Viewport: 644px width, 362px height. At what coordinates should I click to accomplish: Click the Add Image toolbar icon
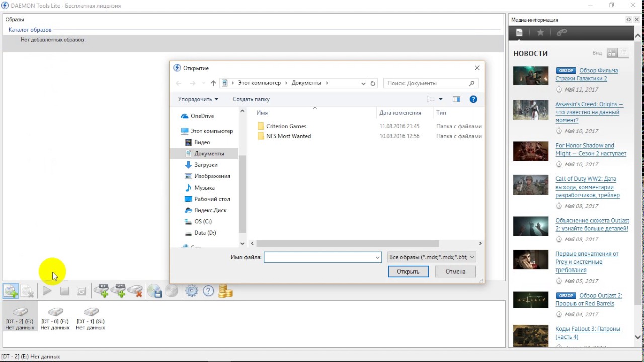pyautogui.click(x=11, y=291)
